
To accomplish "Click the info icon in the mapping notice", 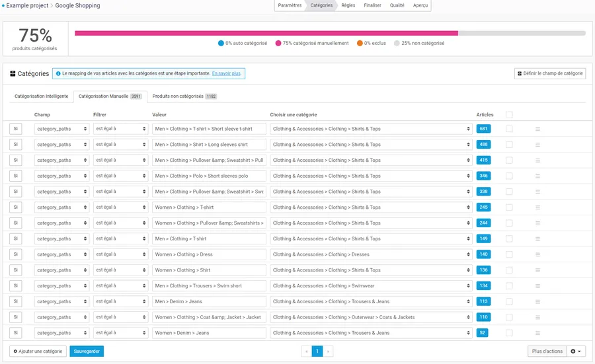I will [58, 73].
